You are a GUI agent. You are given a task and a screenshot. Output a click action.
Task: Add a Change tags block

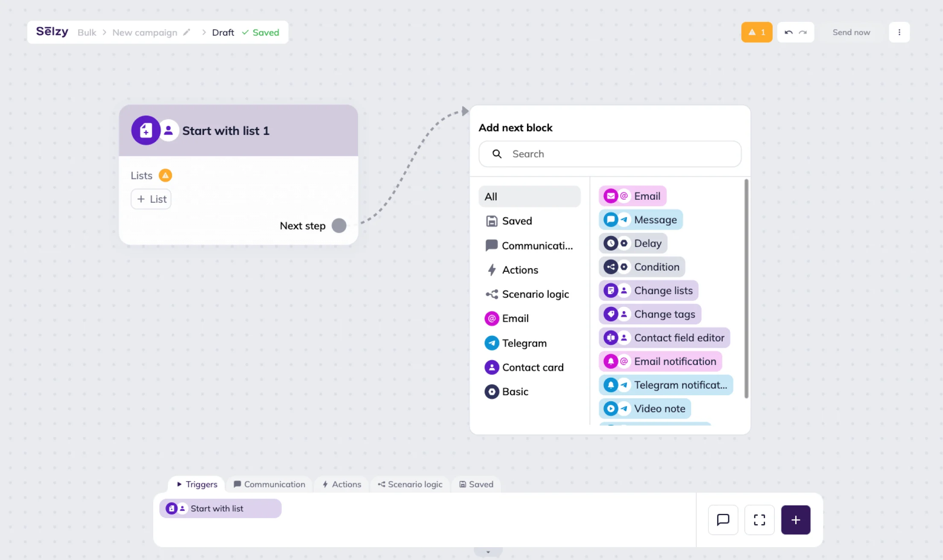coord(650,314)
